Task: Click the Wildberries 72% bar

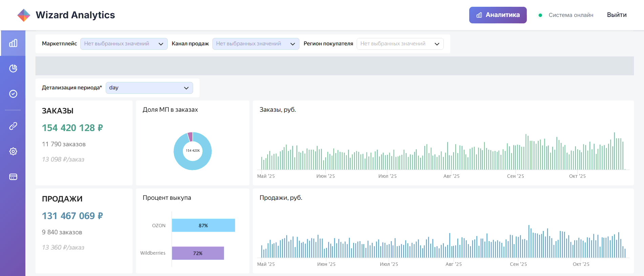Action: (x=198, y=253)
